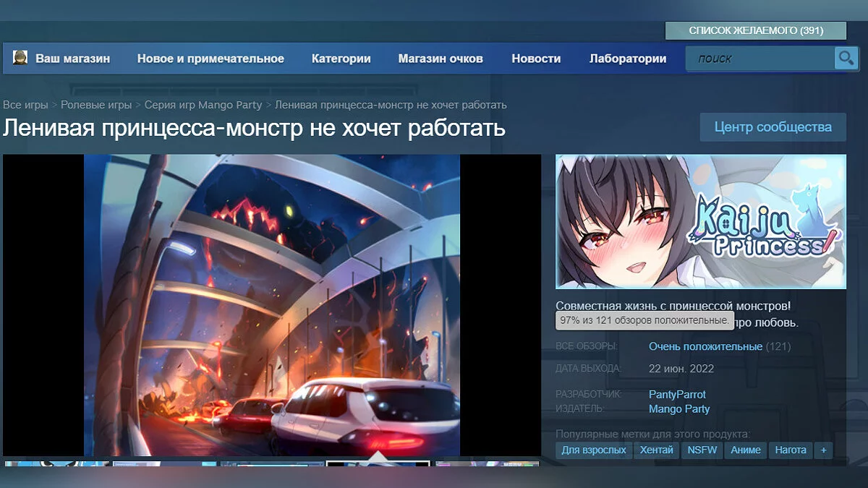The height and width of the screenshot is (488, 868).
Task: Open Центр сообщества
Action: pyautogui.click(x=773, y=127)
